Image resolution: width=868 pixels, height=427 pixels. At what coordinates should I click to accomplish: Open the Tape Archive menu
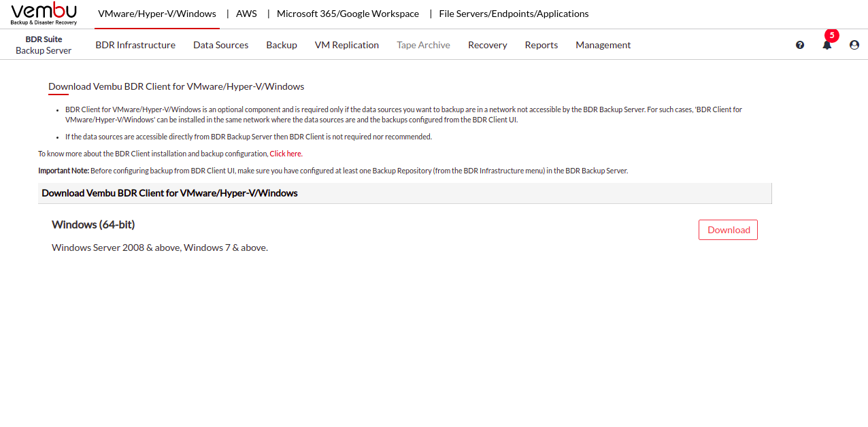click(x=423, y=45)
